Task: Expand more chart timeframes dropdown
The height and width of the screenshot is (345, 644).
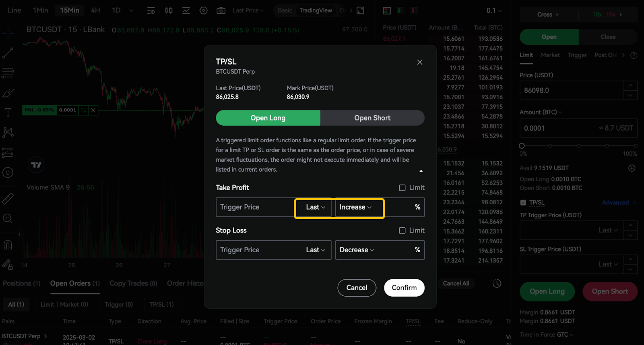Action: [131, 10]
